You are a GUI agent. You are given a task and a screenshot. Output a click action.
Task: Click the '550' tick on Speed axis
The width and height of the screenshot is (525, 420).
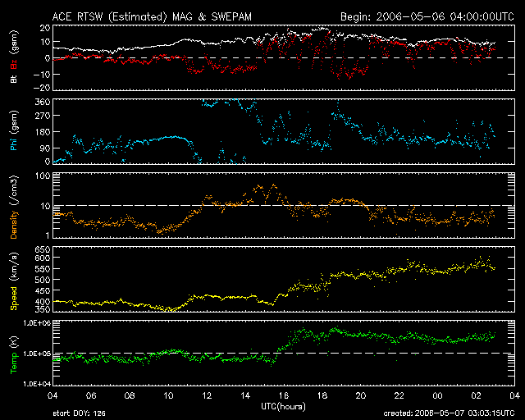tap(43, 269)
